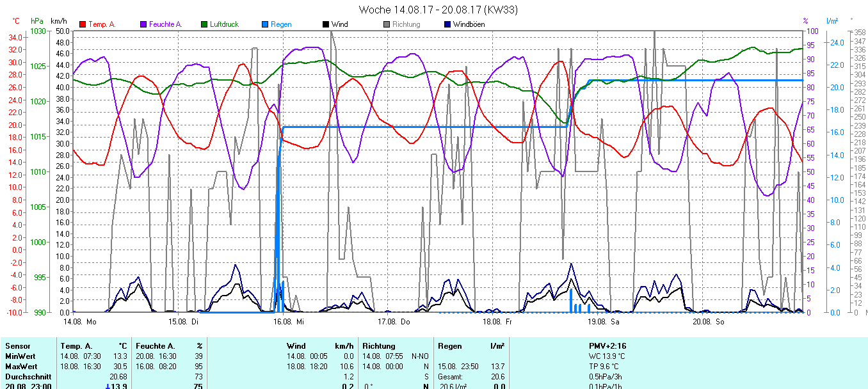Click the red Temp. A. legend square
Viewport: 868px width, 389px height.
tap(83, 24)
